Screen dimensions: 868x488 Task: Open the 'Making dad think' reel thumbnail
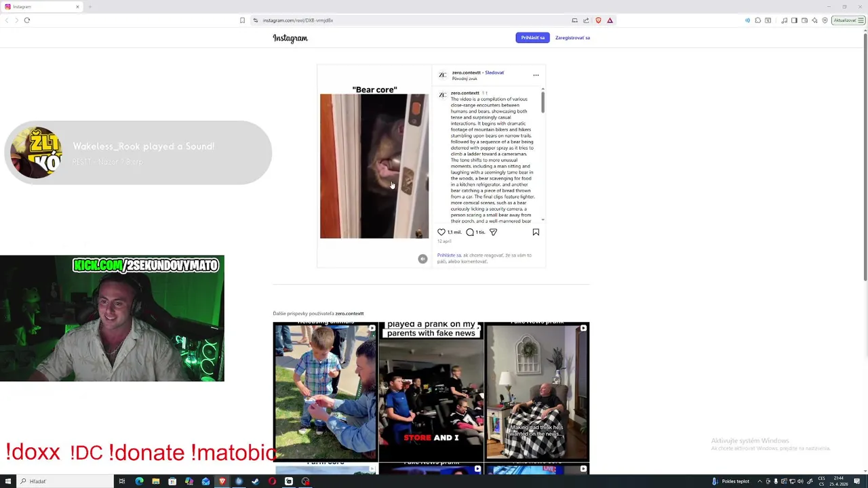[537, 392]
